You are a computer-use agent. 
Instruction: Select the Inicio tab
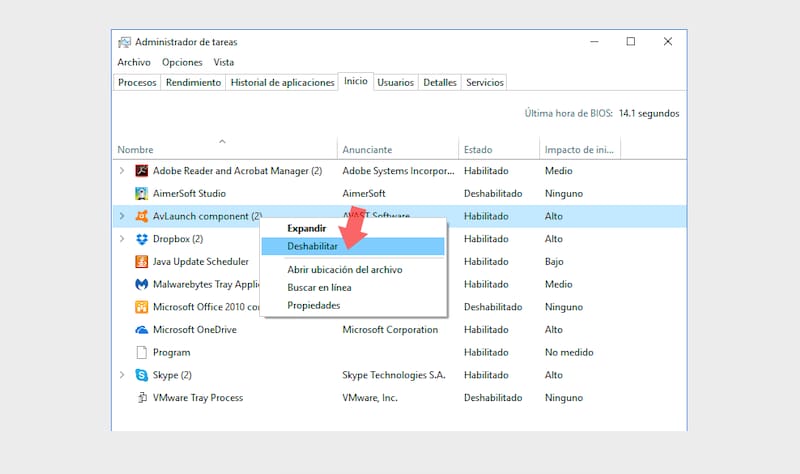tap(356, 81)
